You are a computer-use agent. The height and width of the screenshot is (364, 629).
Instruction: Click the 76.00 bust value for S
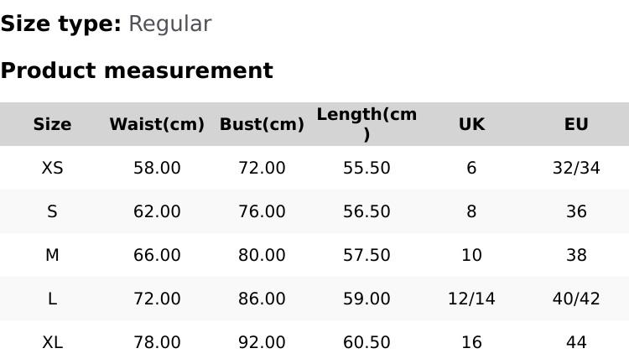point(262,211)
